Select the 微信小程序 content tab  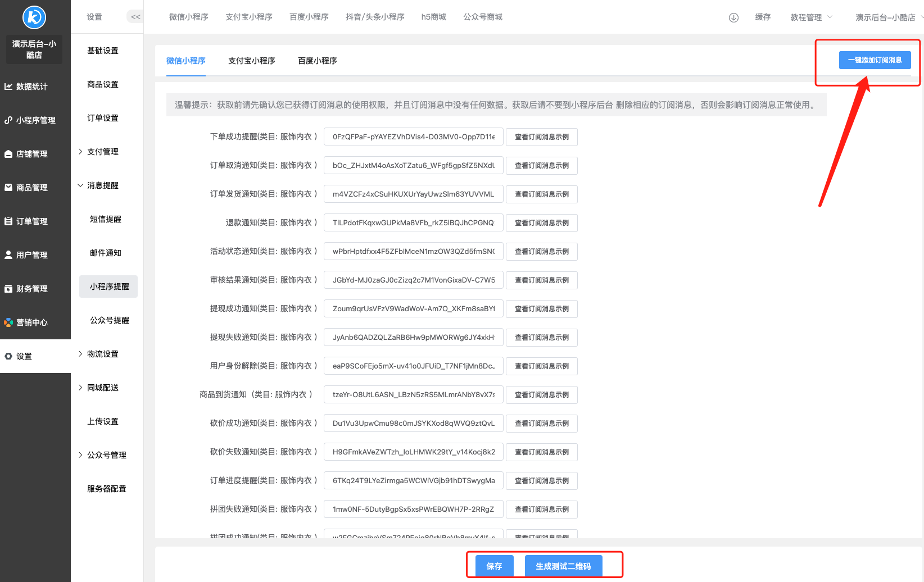[186, 61]
